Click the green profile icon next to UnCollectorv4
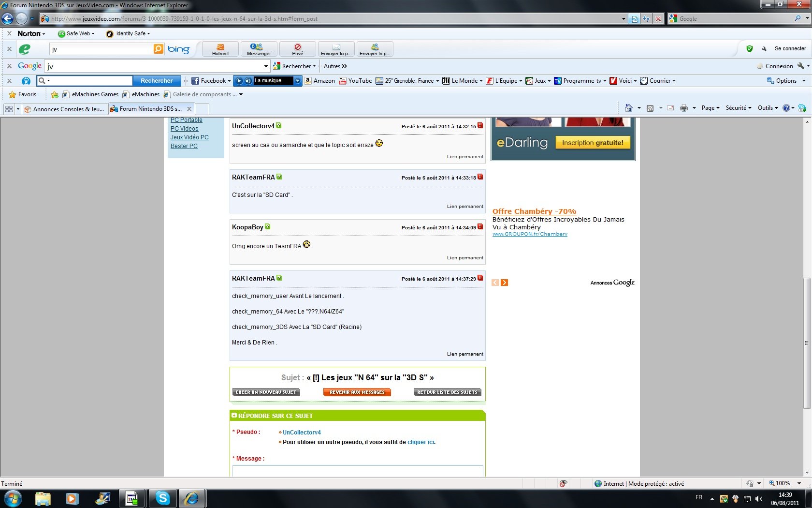812x508 pixels. [x=279, y=126]
